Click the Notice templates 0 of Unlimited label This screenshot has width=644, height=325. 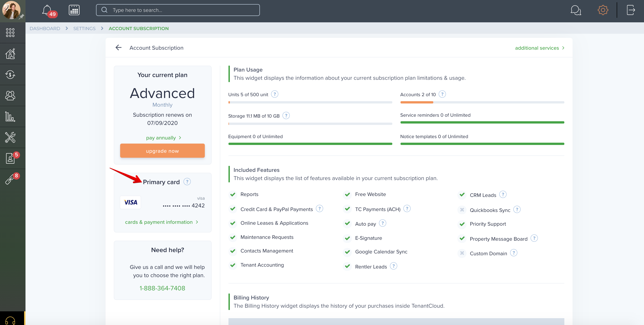(x=434, y=137)
